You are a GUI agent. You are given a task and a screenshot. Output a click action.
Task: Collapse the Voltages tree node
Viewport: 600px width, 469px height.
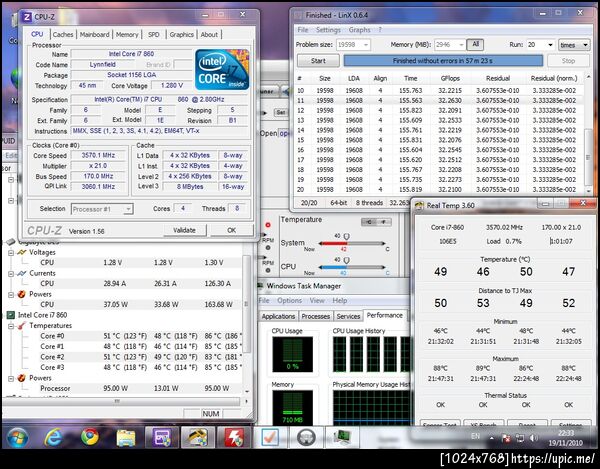[11, 252]
